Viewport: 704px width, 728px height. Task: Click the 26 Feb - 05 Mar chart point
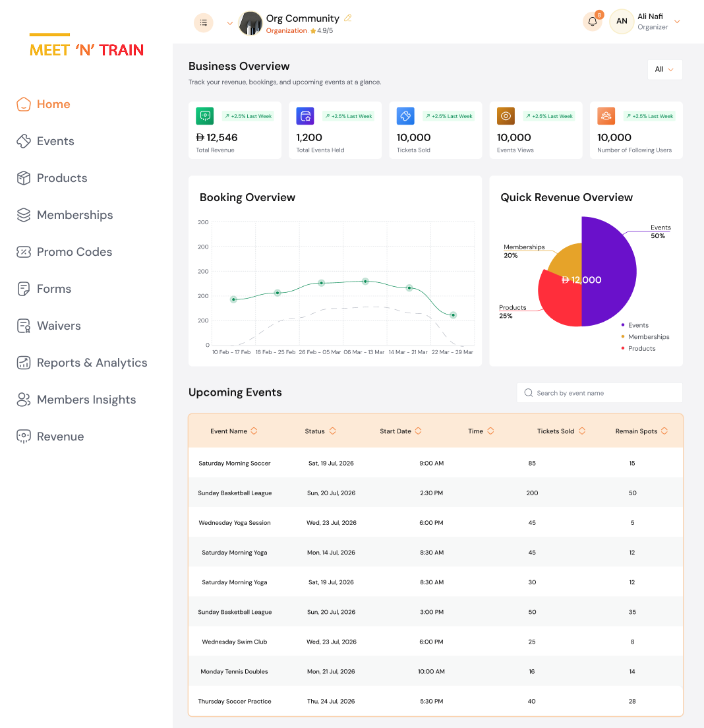[321, 283]
